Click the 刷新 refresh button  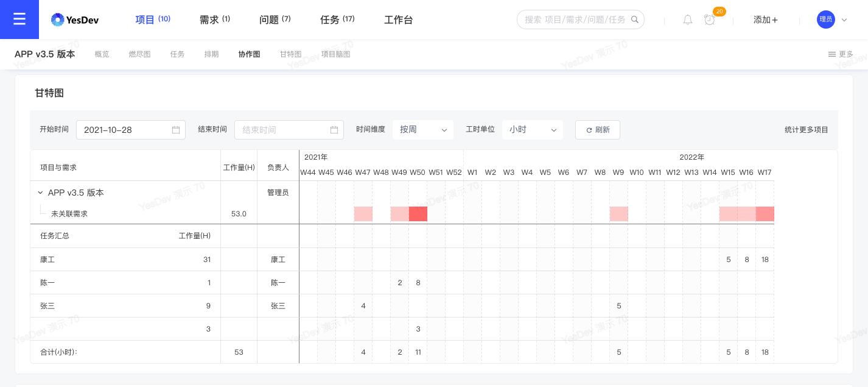point(598,130)
